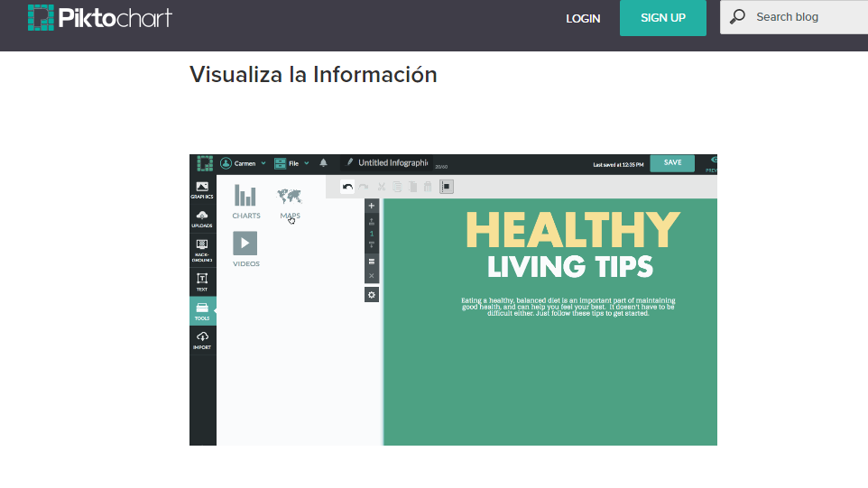Click the Last saved at 12:35 PM text
This screenshot has height=488, width=868.
[x=618, y=164]
